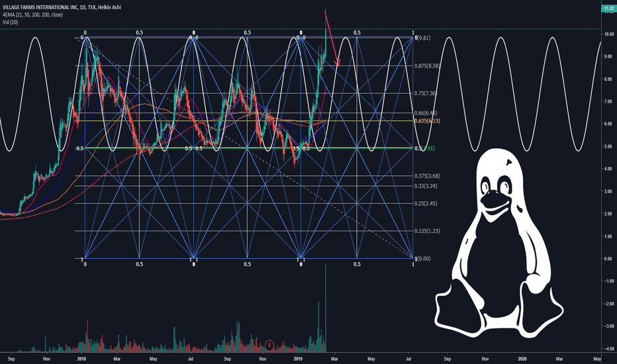Click the 0.00 price axis label
This screenshot has height=364, width=617.
608,259
